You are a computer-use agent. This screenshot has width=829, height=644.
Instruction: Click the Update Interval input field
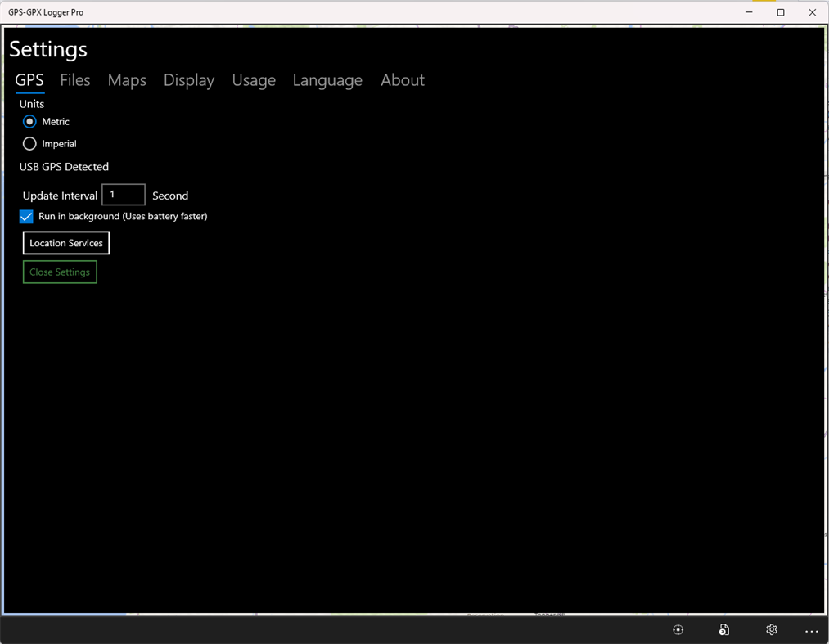(123, 195)
